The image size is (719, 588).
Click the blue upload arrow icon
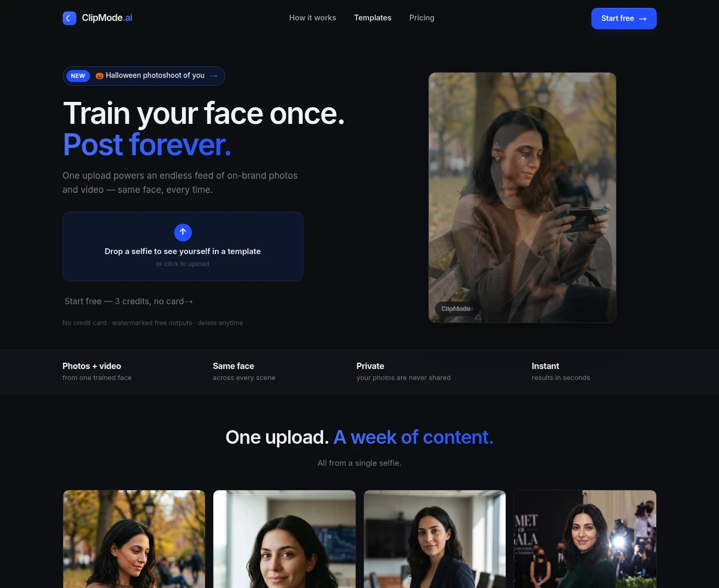(x=182, y=232)
